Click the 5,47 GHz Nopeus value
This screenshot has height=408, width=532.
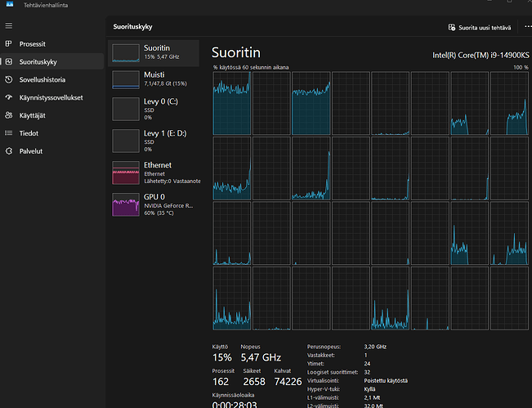261,357
